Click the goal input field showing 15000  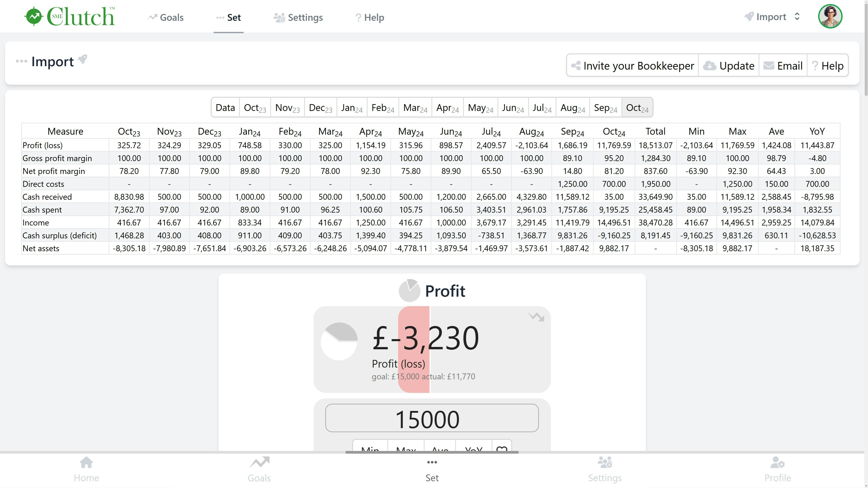point(432,418)
